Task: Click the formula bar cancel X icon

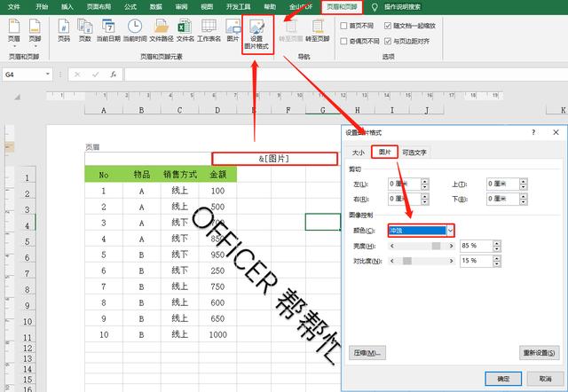Action: pos(77,74)
